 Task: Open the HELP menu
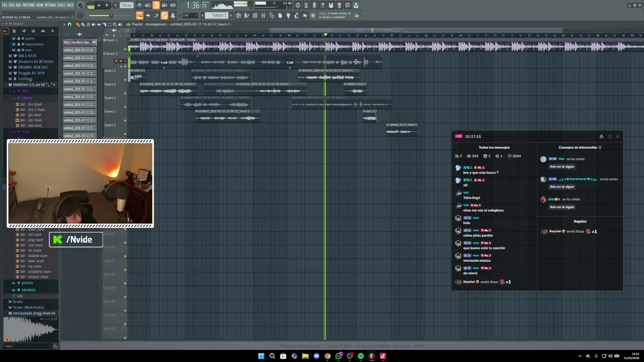pos(70,5)
